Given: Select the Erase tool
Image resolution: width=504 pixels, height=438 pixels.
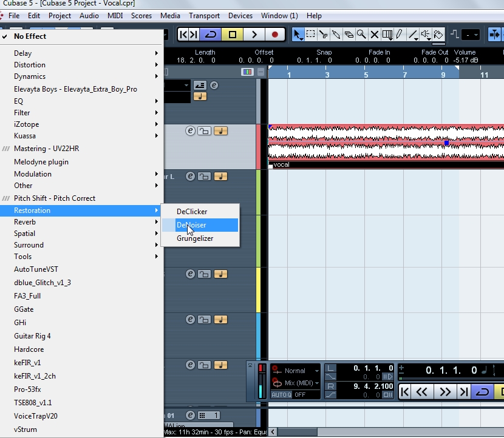Looking at the screenshot, I should coord(350,35).
